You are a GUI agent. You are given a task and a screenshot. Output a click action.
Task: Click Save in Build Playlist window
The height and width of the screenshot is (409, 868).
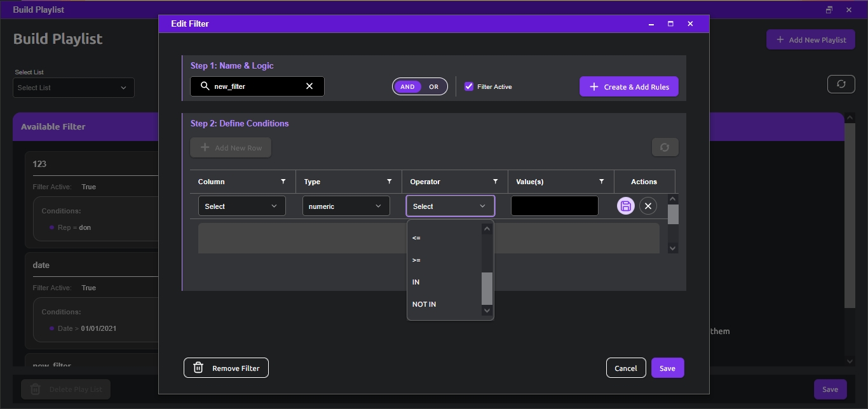(830, 389)
